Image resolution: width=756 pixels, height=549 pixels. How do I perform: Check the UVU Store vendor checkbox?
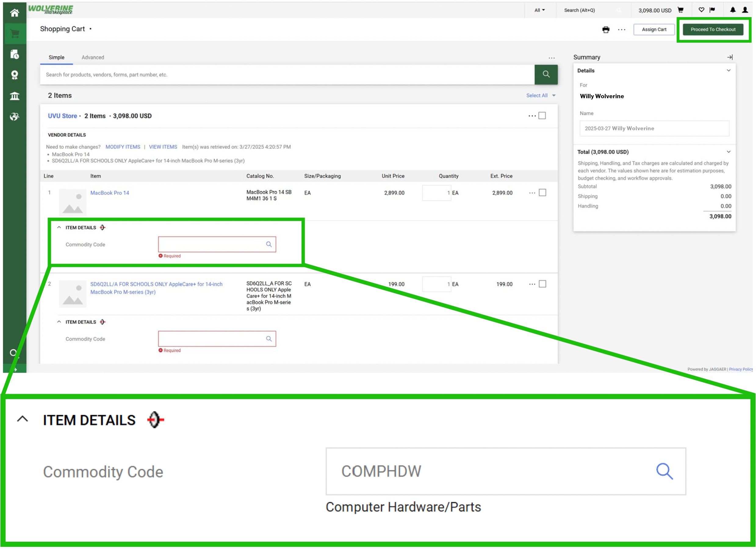click(542, 116)
